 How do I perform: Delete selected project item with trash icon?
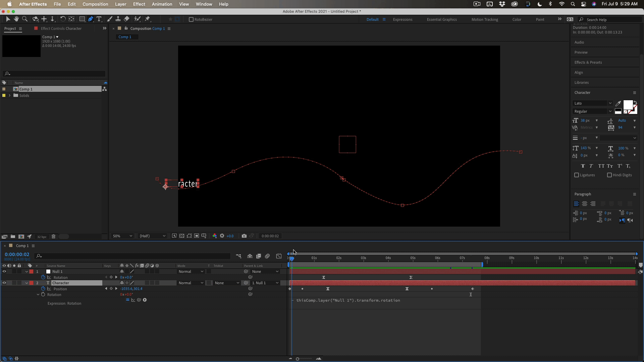coord(53,237)
